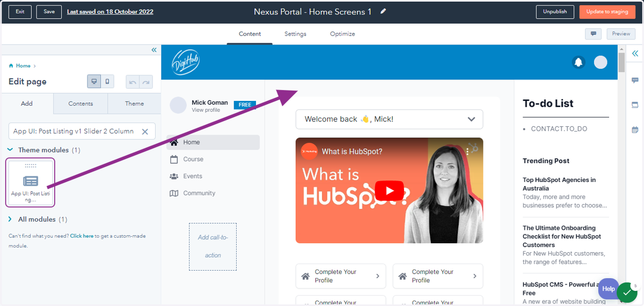
Task: Collapse the Theme modules section
Action: [10, 150]
